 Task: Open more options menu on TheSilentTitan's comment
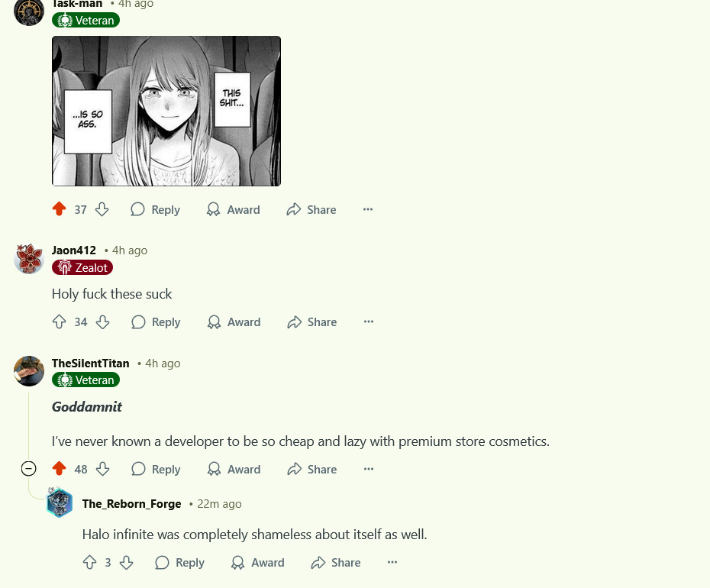pyautogui.click(x=369, y=469)
